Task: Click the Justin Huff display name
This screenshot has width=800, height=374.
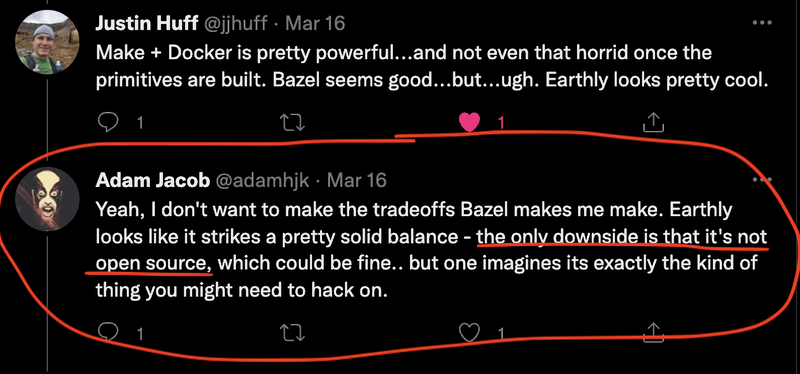Action: pos(147,23)
